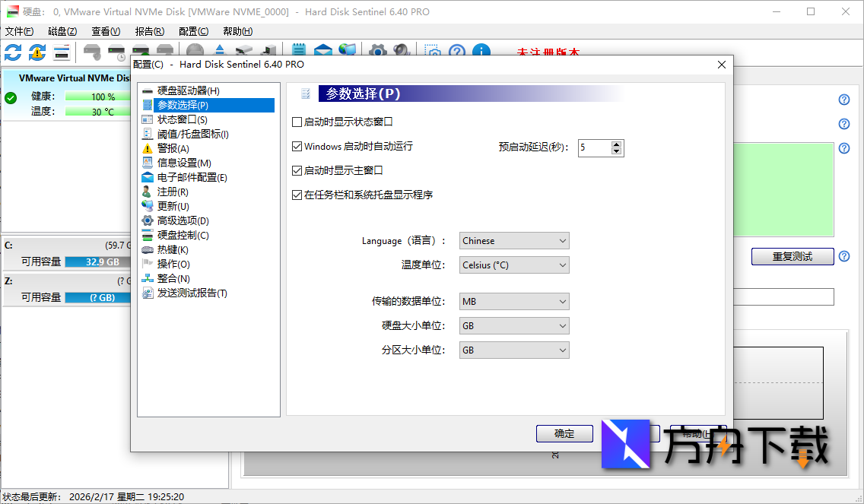864x504 pixels.
Task: Open the 温度单位 Celsius dropdown
Action: click(514, 265)
